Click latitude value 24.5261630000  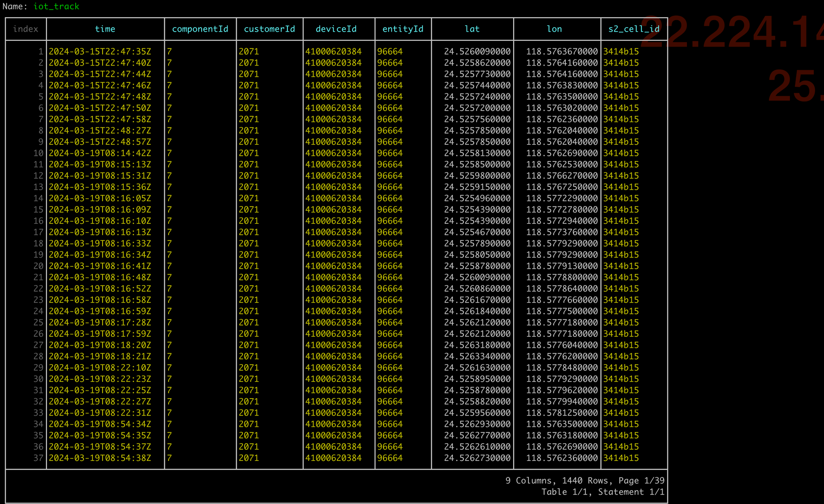coord(477,368)
